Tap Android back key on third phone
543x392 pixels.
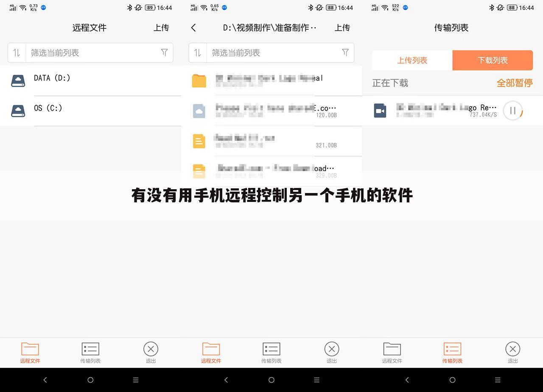coord(407,380)
